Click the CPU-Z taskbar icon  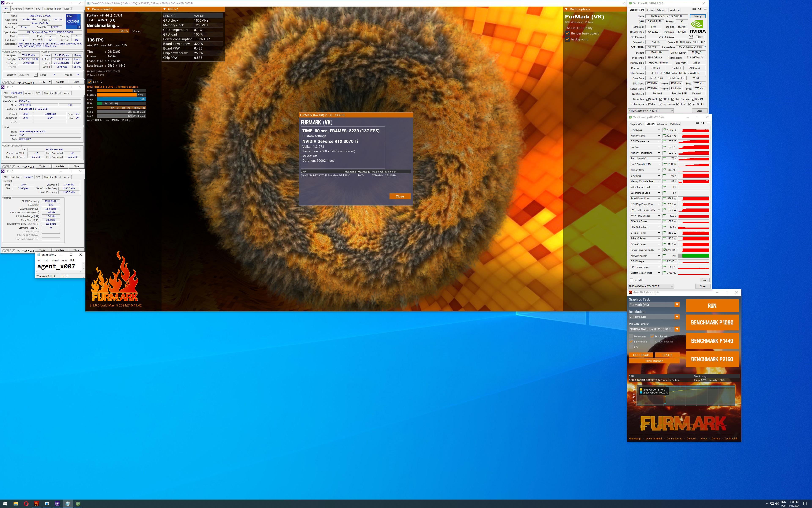tap(57, 504)
